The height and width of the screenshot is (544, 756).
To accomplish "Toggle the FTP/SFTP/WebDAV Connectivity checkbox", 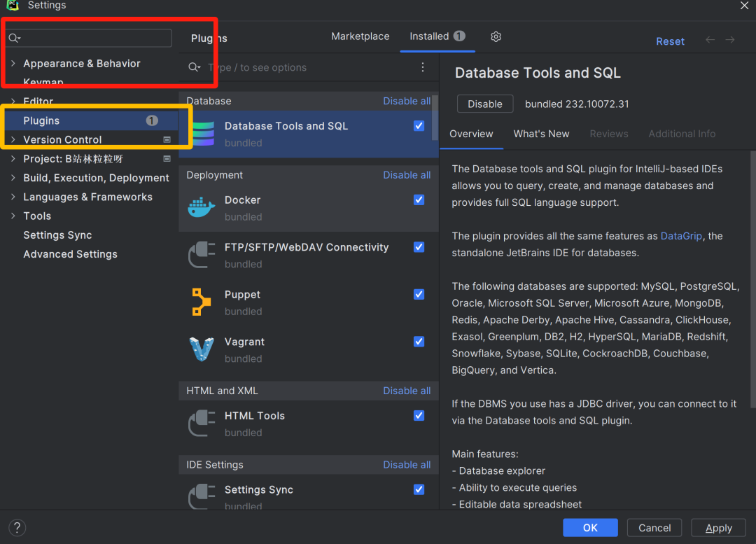I will point(419,247).
